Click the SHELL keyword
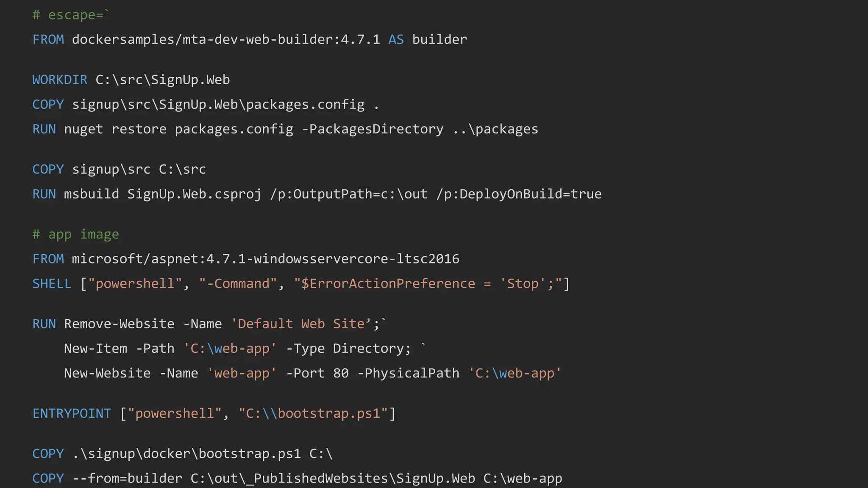 click(52, 283)
